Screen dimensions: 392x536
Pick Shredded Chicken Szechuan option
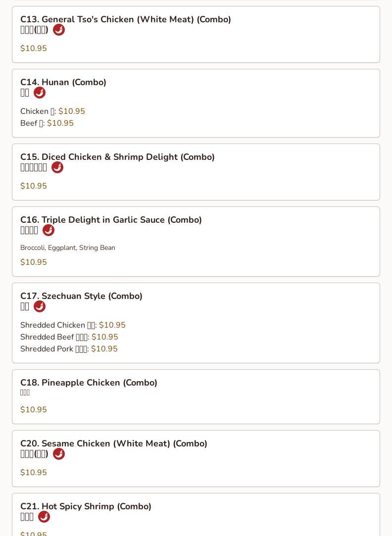73,325
